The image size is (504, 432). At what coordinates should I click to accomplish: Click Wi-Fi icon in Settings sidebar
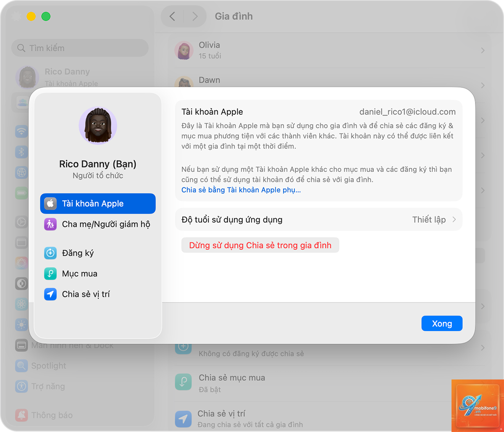tap(21, 131)
